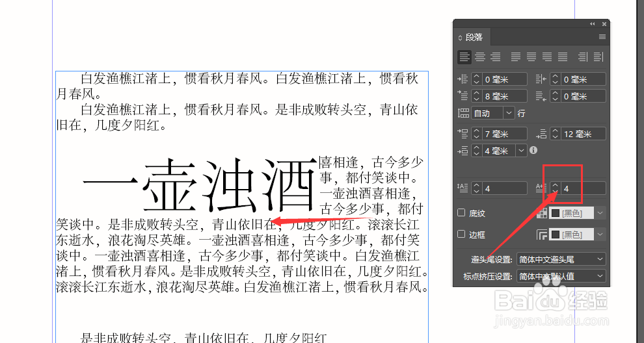
Task: Click the first line indent 8 毫米 field
Action: [x=504, y=96]
